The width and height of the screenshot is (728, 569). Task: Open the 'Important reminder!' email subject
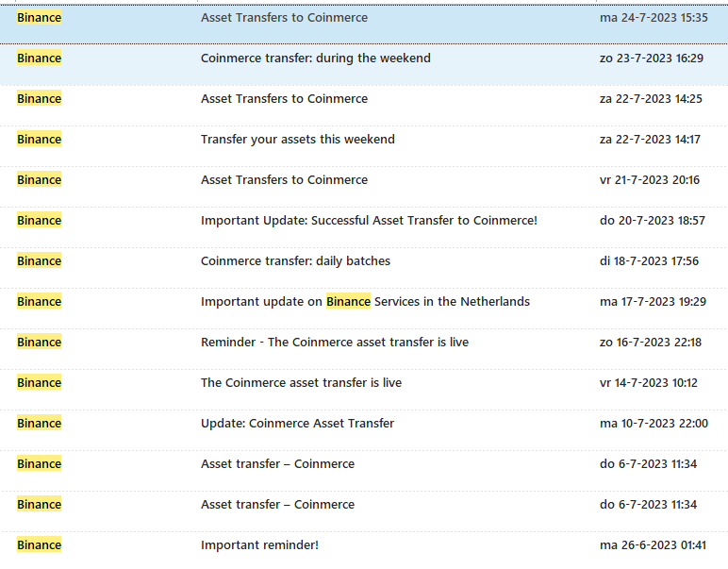pos(259,544)
